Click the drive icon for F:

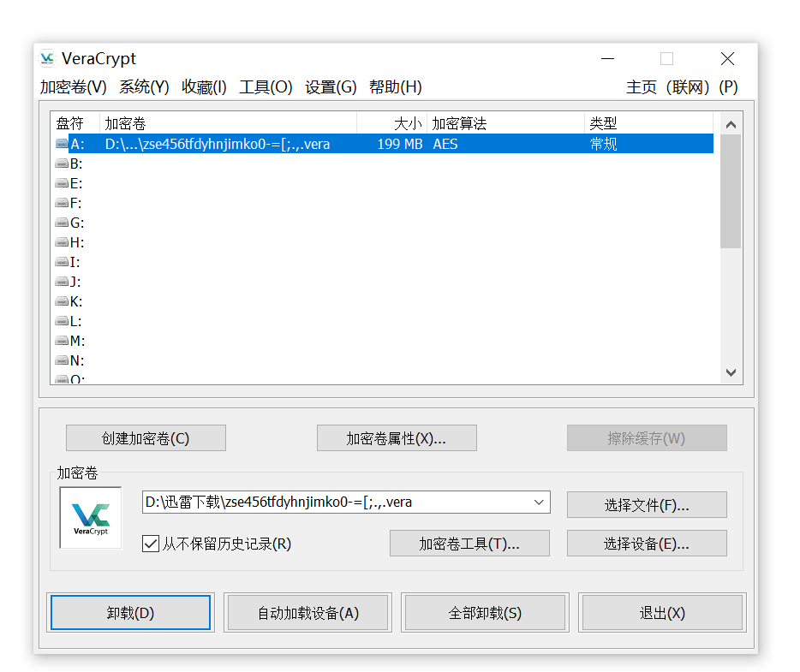coord(62,203)
